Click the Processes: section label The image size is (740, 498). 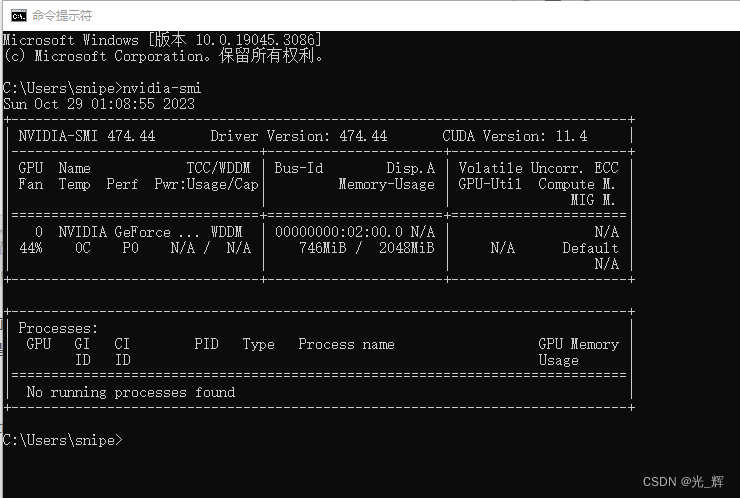point(58,329)
